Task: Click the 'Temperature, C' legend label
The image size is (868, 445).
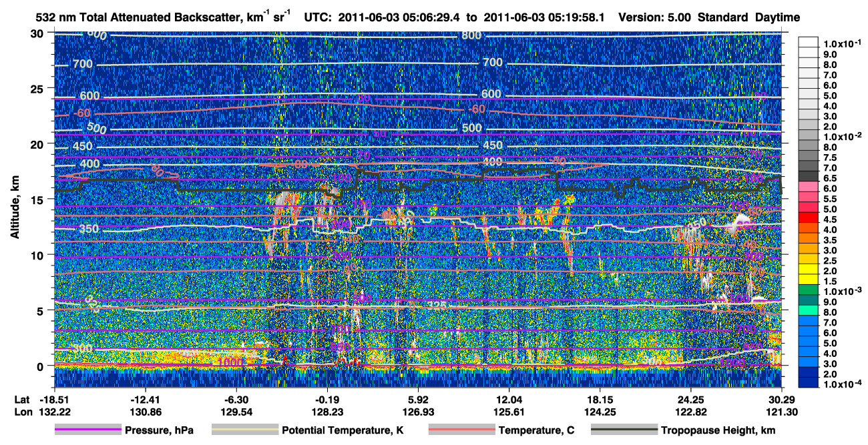Action: click(x=536, y=430)
